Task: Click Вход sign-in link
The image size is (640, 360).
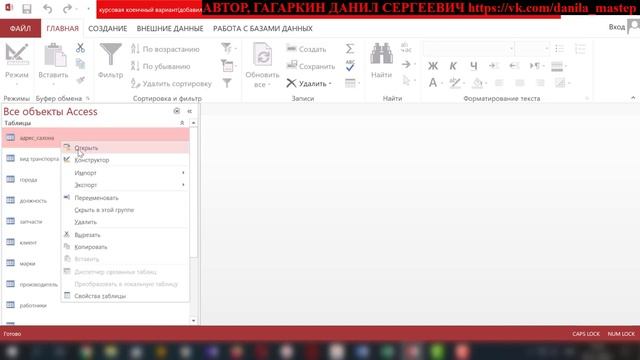Action: [x=617, y=27]
